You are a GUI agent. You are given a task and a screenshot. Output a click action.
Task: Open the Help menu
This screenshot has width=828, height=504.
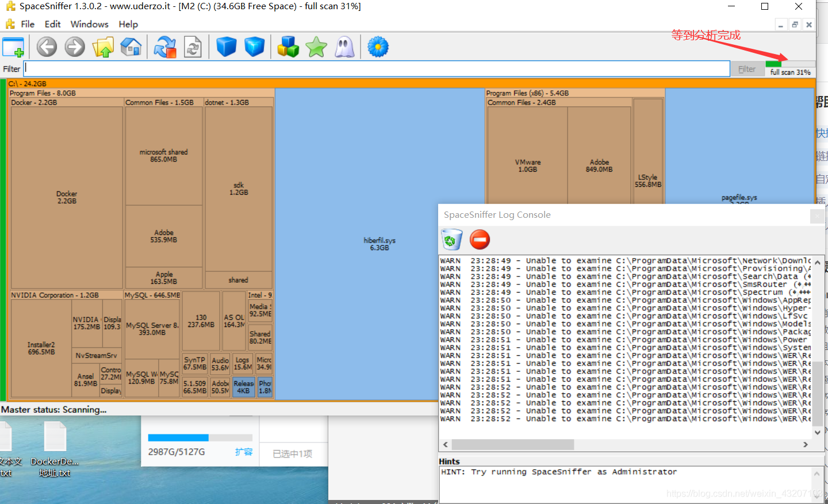tap(128, 24)
